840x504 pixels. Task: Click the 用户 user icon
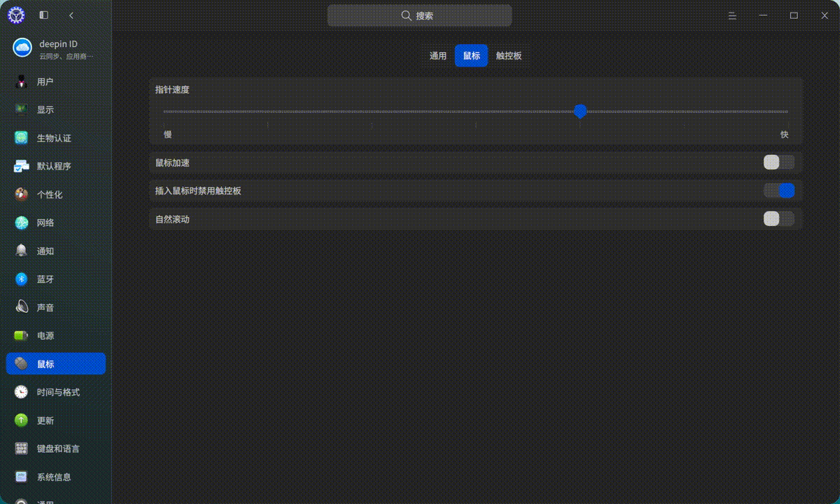pos(22,82)
